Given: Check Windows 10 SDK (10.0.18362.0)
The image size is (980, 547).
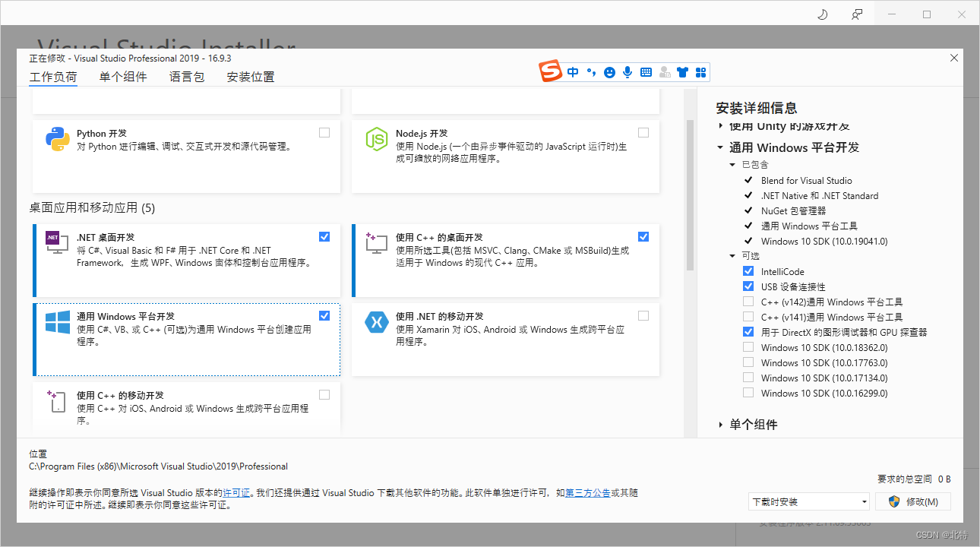Looking at the screenshot, I should (x=748, y=347).
